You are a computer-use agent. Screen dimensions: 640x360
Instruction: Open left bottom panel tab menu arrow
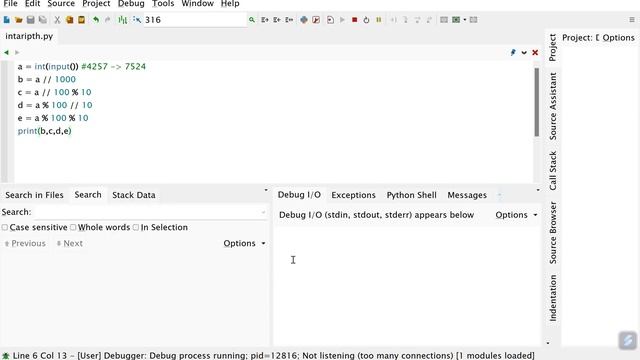pyautogui.click(x=266, y=190)
